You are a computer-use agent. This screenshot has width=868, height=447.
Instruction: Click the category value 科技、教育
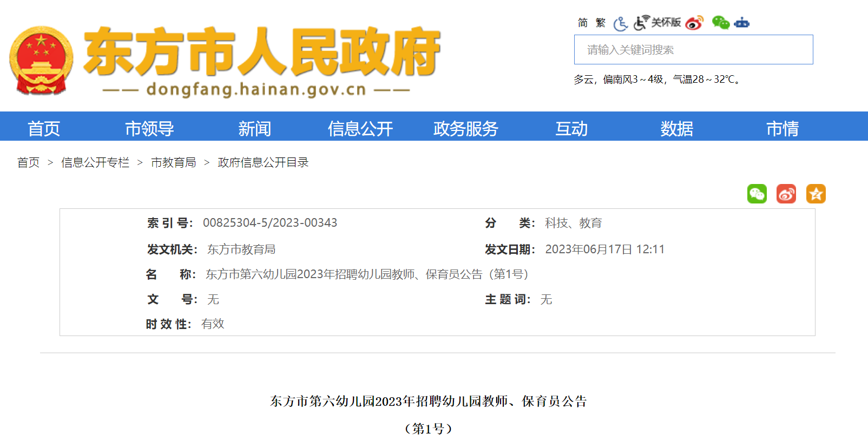tap(574, 223)
